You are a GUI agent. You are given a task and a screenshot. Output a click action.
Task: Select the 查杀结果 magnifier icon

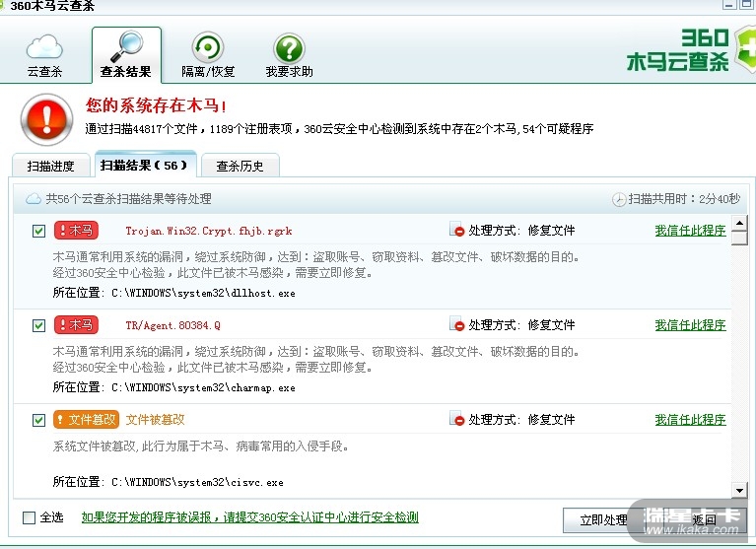(126, 45)
